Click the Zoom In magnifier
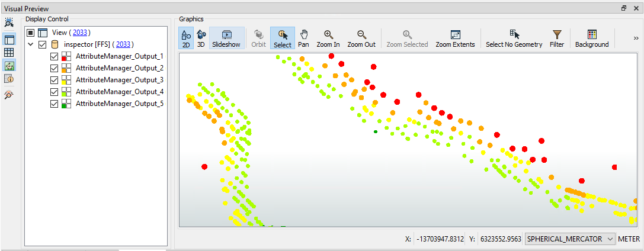Image resolution: width=644 pixels, height=251 pixels. tap(328, 38)
